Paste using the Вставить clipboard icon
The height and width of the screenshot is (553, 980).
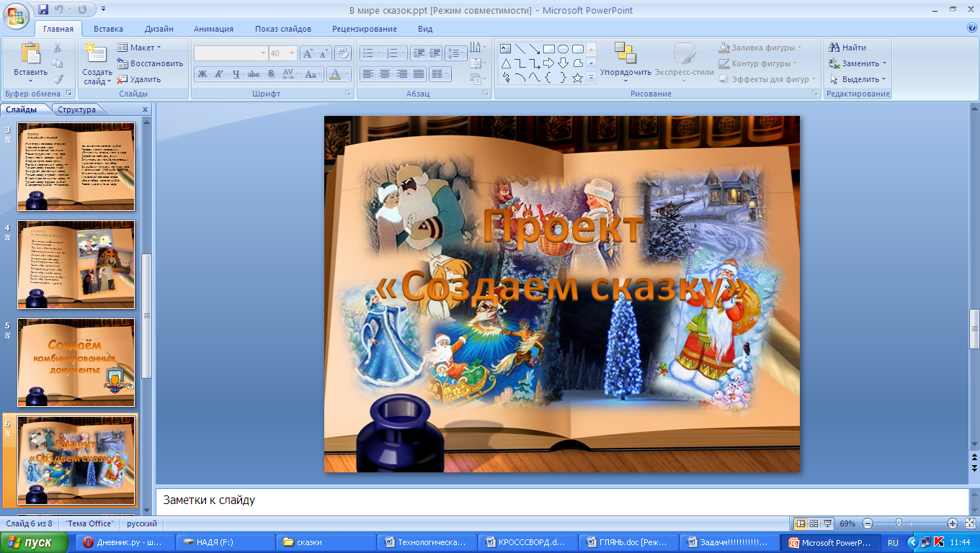tap(31, 55)
